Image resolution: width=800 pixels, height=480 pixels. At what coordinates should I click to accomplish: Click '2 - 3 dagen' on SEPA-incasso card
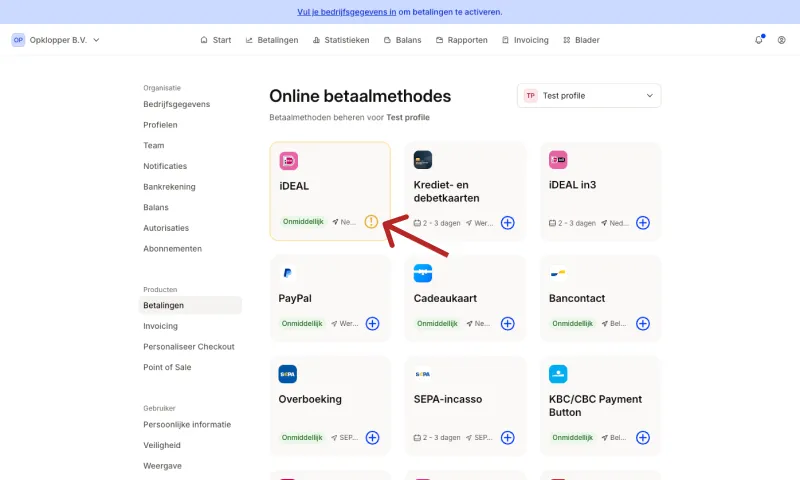point(437,438)
